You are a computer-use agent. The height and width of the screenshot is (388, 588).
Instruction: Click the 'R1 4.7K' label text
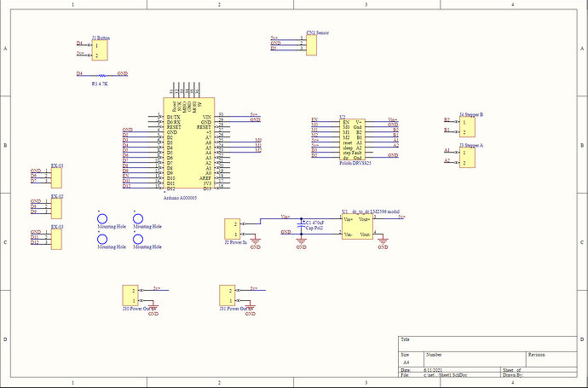click(x=100, y=84)
